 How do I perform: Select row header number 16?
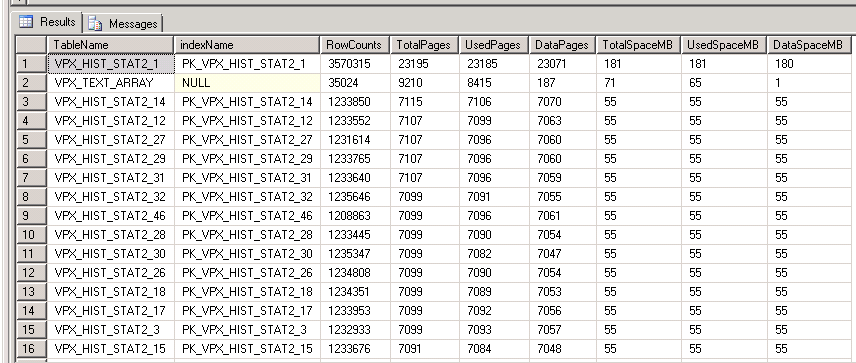point(31,348)
